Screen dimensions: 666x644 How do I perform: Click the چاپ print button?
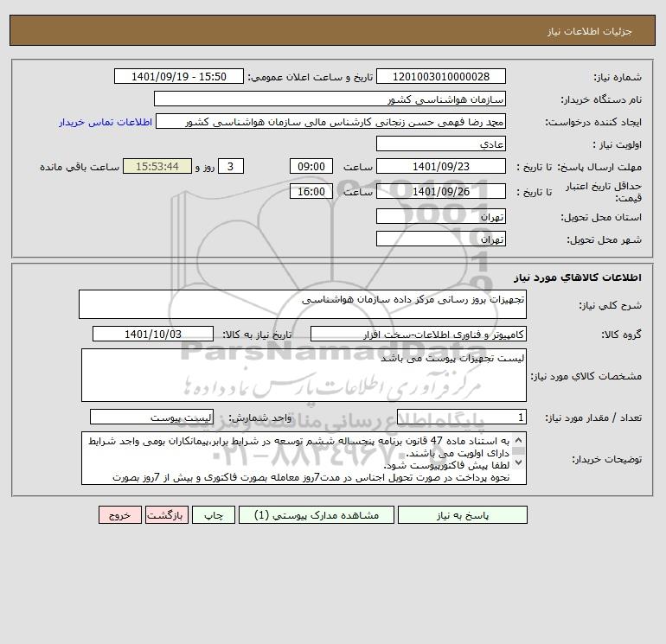click(x=214, y=515)
